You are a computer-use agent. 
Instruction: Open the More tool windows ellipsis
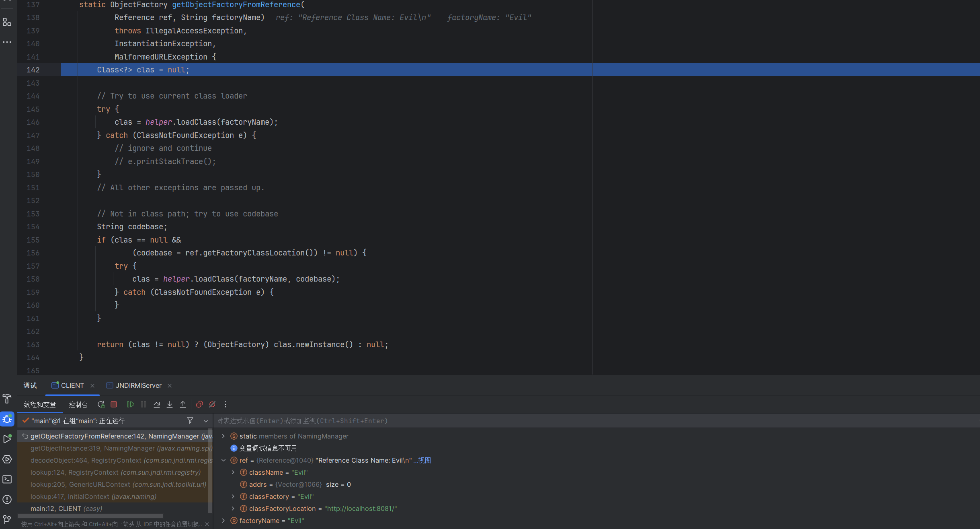click(7, 42)
